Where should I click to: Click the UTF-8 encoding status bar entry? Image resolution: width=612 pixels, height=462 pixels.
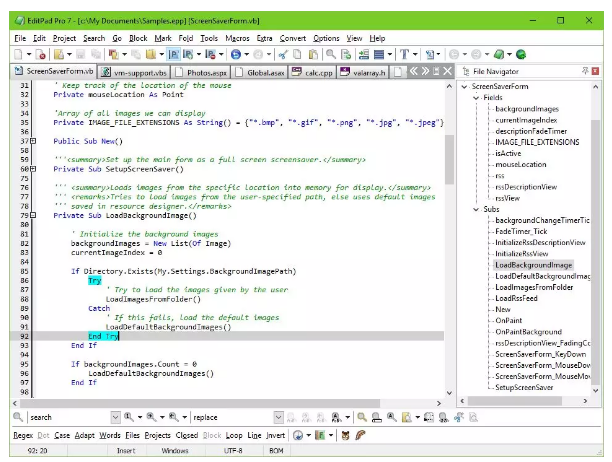(233, 451)
